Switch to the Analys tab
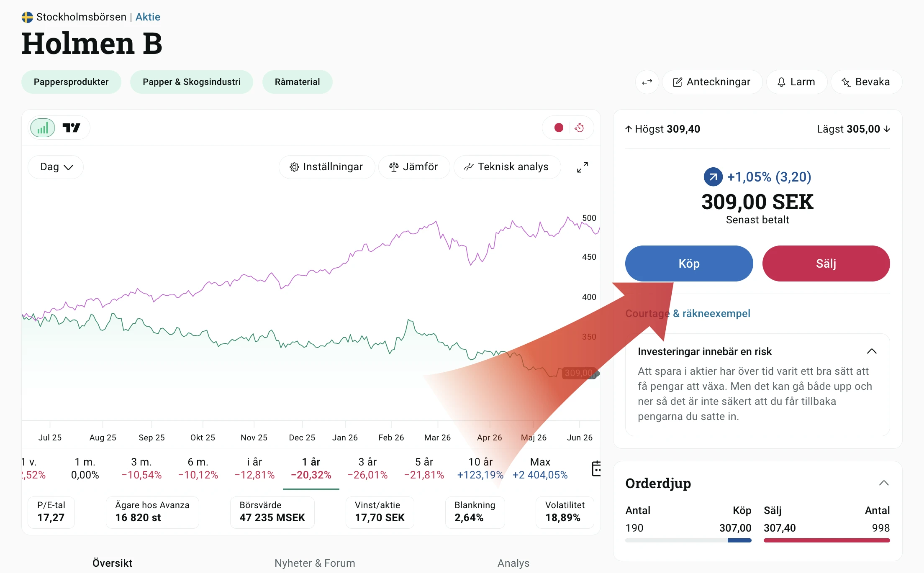Screen dimensions: 924x573 [x=513, y=563]
